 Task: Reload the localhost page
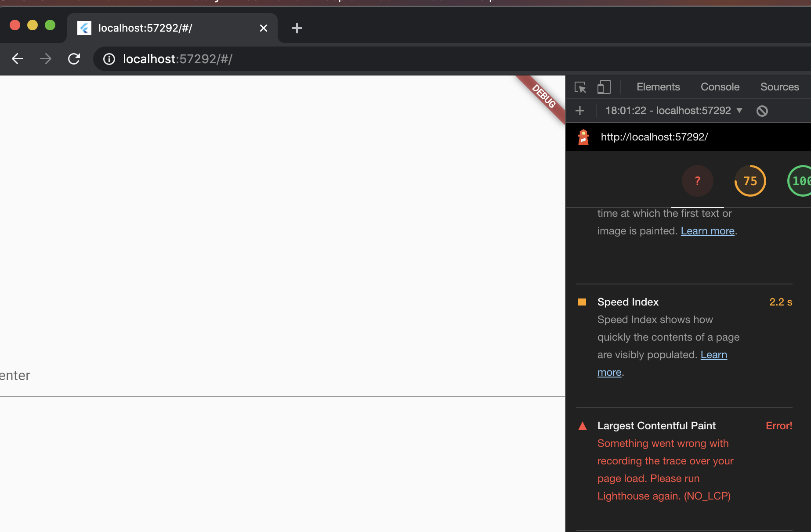tap(74, 59)
